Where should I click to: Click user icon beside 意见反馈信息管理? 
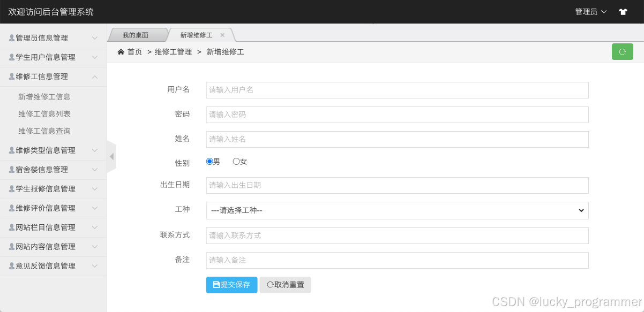tap(12, 266)
